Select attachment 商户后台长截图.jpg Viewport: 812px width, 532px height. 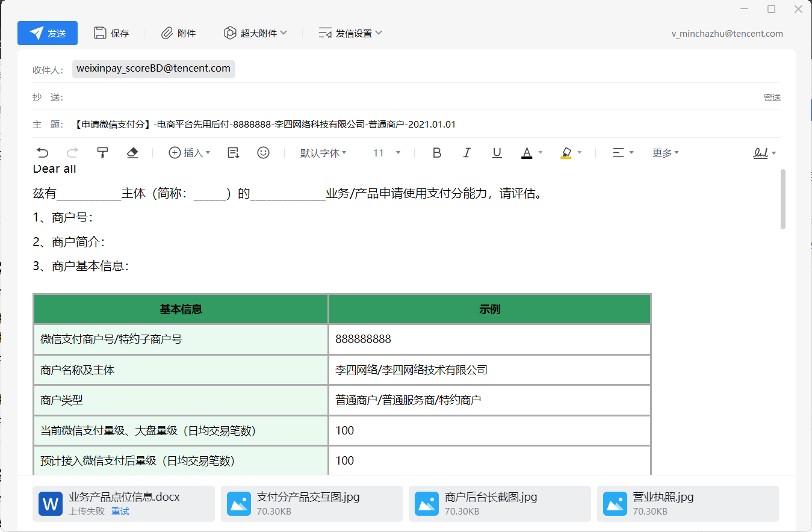(500, 504)
